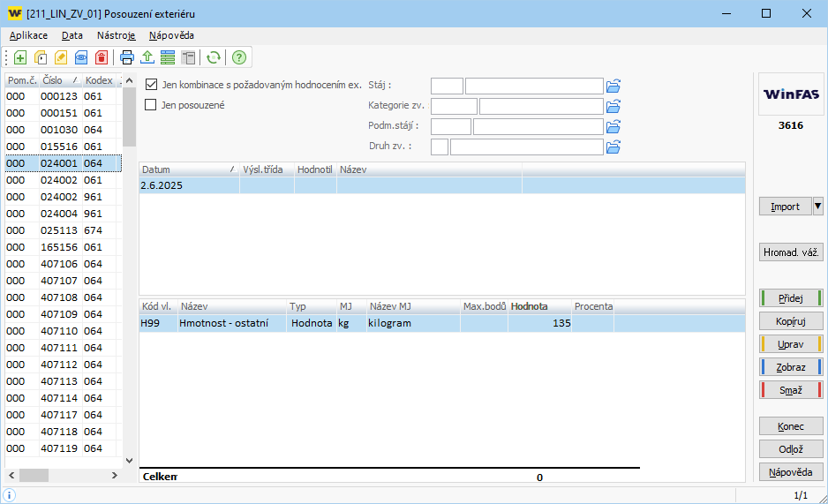This screenshot has width=828, height=504.
Task: Open the Aplikace menu
Action: click(x=28, y=35)
